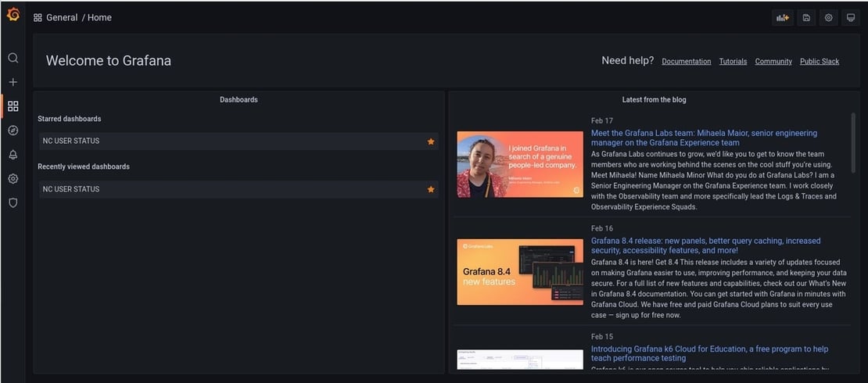
Task: Open the Tutorials help link
Action: pos(733,62)
